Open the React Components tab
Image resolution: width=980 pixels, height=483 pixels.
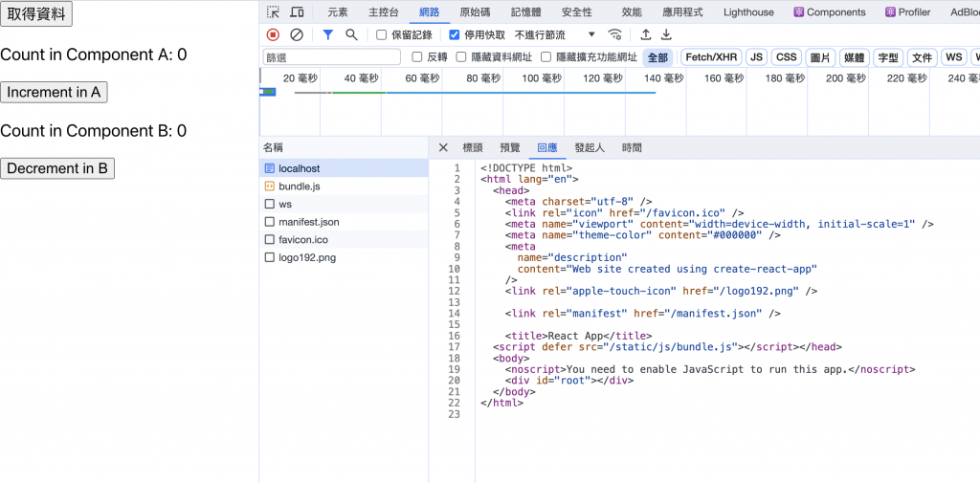[830, 11]
